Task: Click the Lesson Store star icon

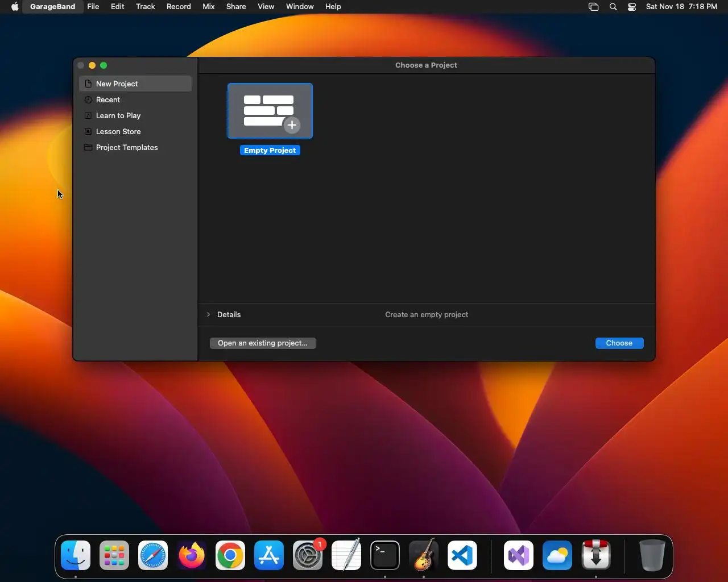Action: [88, 131]
